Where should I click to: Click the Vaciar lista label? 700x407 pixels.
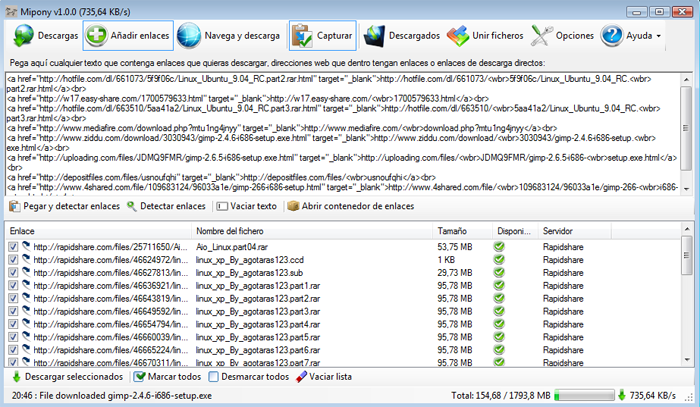pos(330,377)
